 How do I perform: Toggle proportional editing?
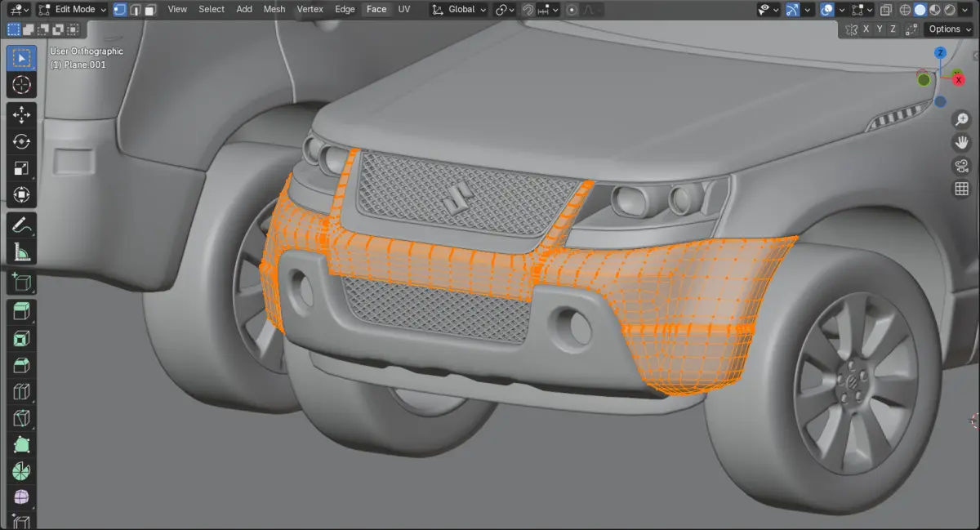click(572, 10)
